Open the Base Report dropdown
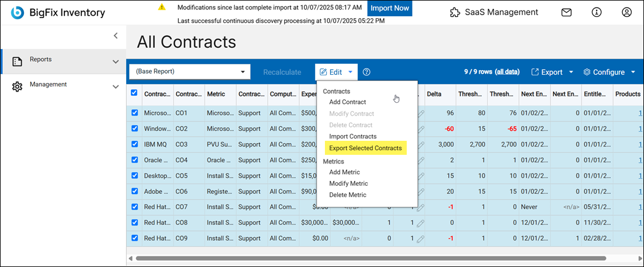This screenshot has height=267, width=644. click(189, 72)
